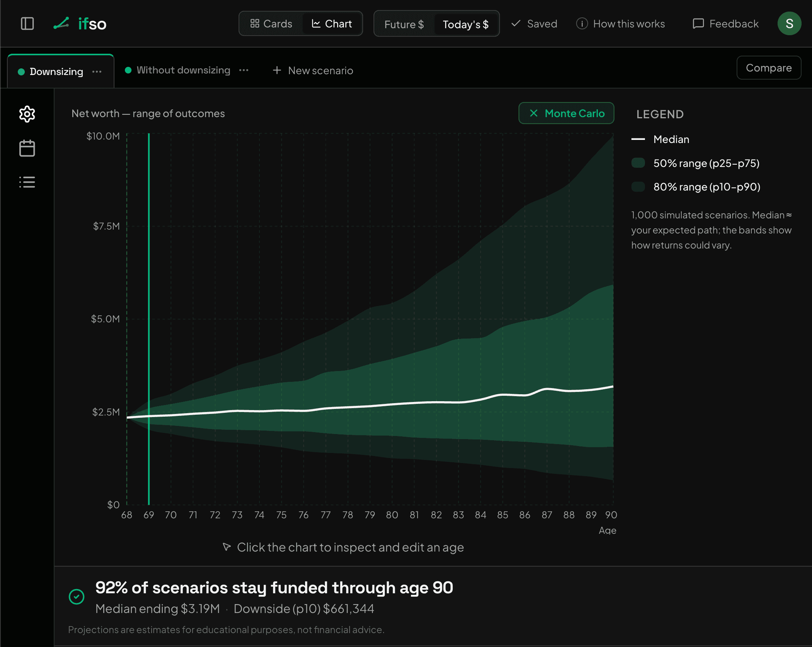
Task: Click the projections disclaimer text
Action: coord(226,630)
